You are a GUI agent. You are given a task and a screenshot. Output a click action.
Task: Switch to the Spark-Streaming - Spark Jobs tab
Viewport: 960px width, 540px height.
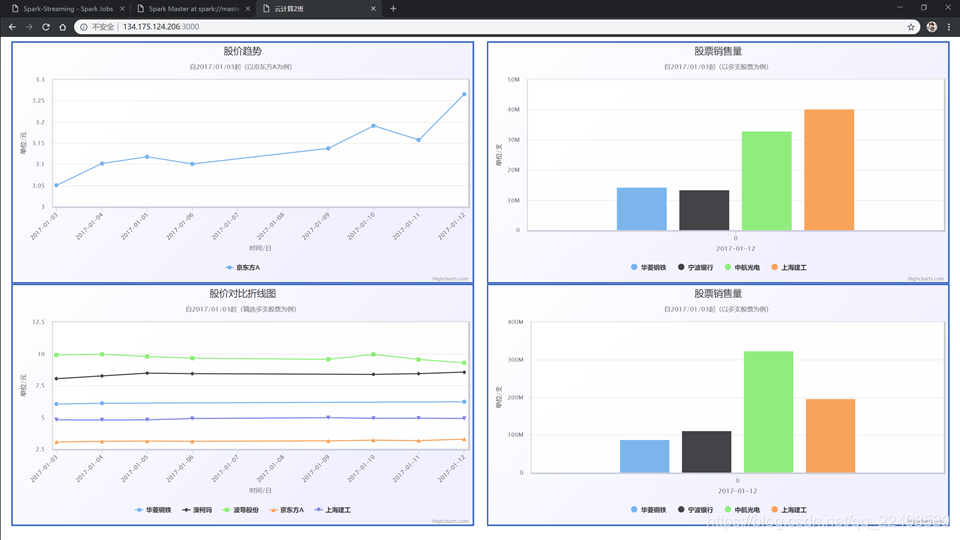[68, 9]
